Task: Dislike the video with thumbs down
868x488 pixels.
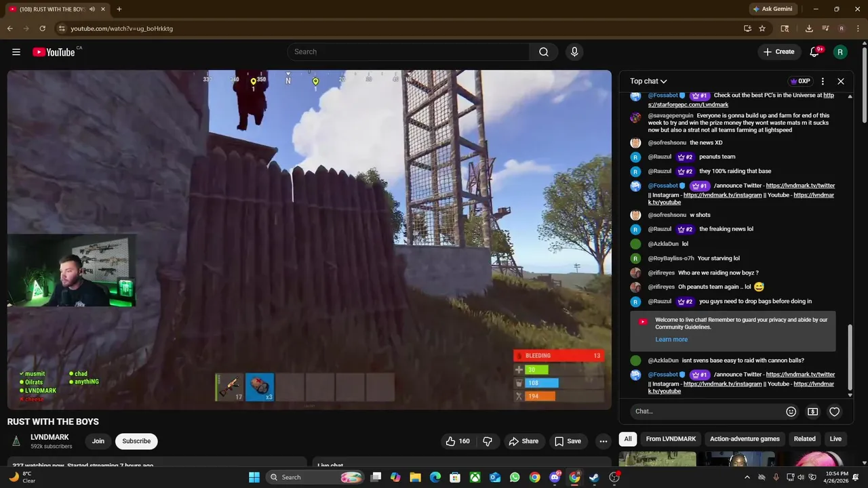Action: (x=488, y=441)
